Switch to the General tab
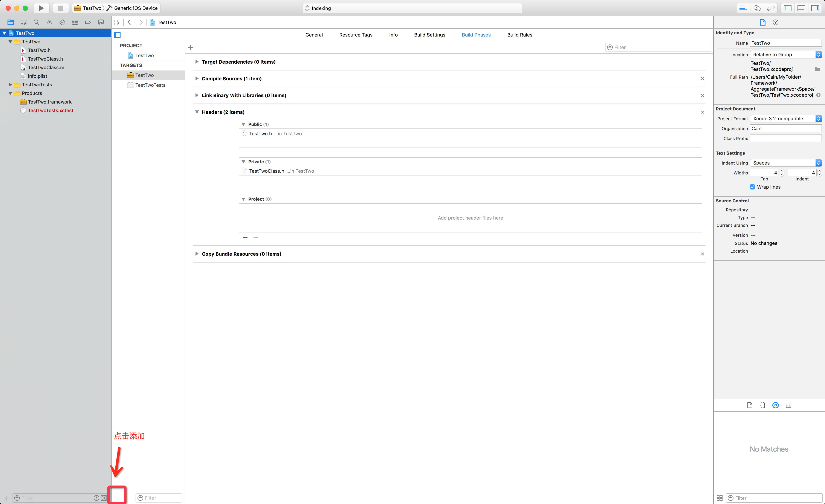This screenshot has width=825, height=504. [x=314, y=35]
